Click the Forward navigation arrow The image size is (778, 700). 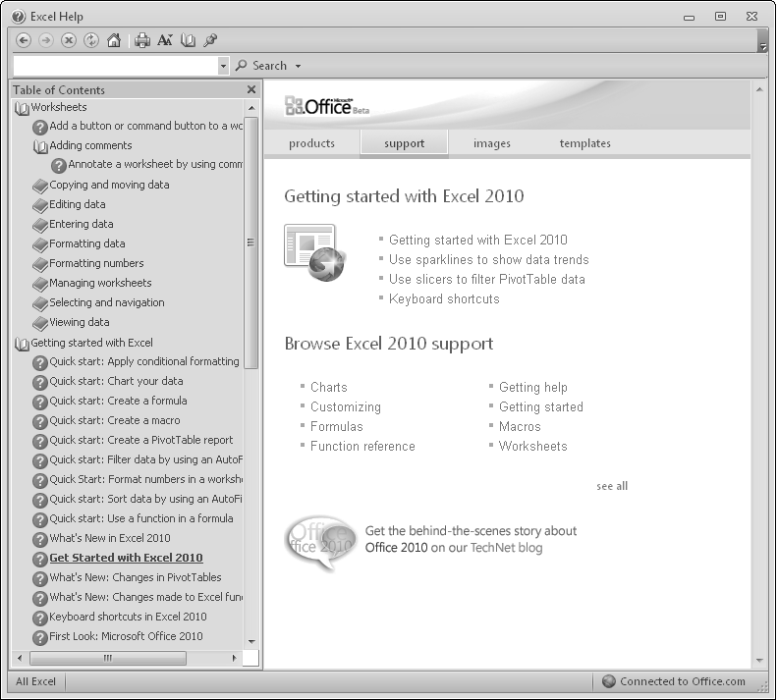pyautogui.click(x=45, y=40)
